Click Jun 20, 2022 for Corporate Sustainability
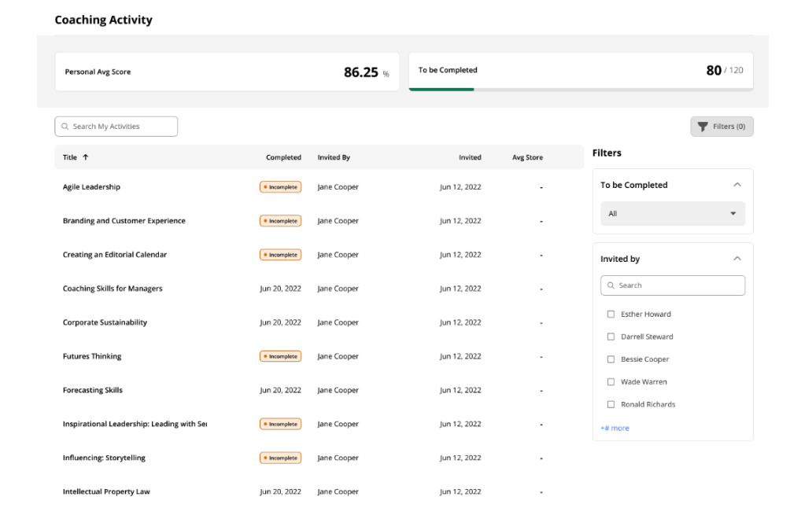Screen dimensions: 812x530 [x=280, y=322]
